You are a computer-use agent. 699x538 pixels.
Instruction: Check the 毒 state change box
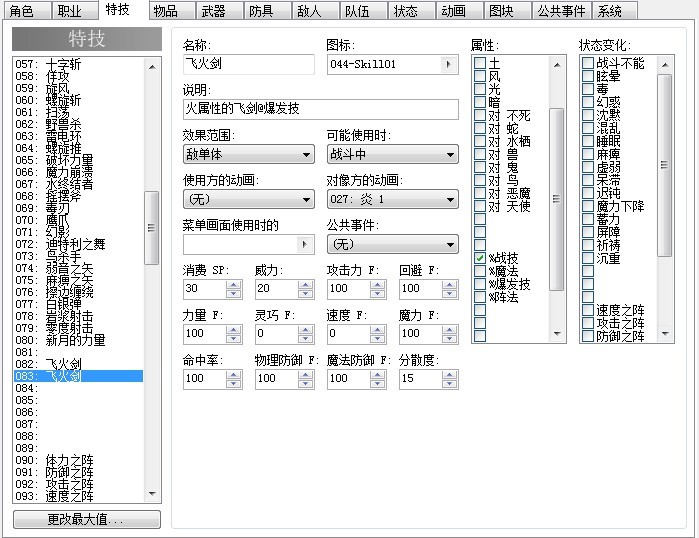(588, 89)
